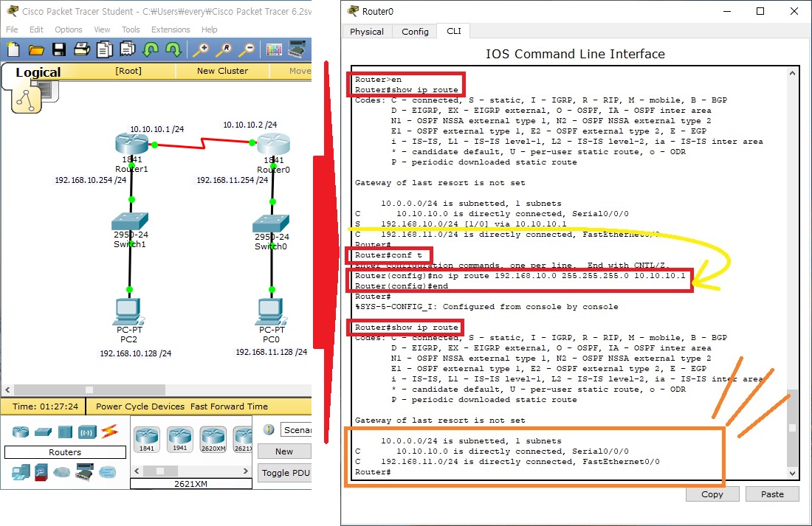Select the End Devices category icon
Viewport: 812px width, 526px height.
pos(21,471)
